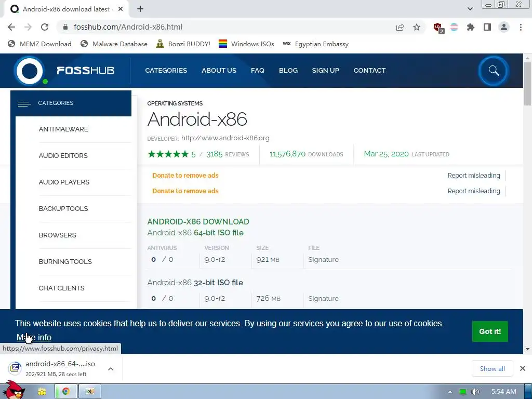This screenshot has width=532, height=399.
Task: Click FossHub logo circle
Action: (30, 71)
